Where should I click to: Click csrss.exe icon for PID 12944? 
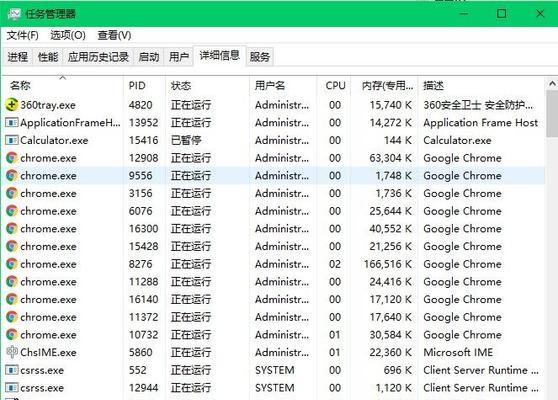[12, 388]
